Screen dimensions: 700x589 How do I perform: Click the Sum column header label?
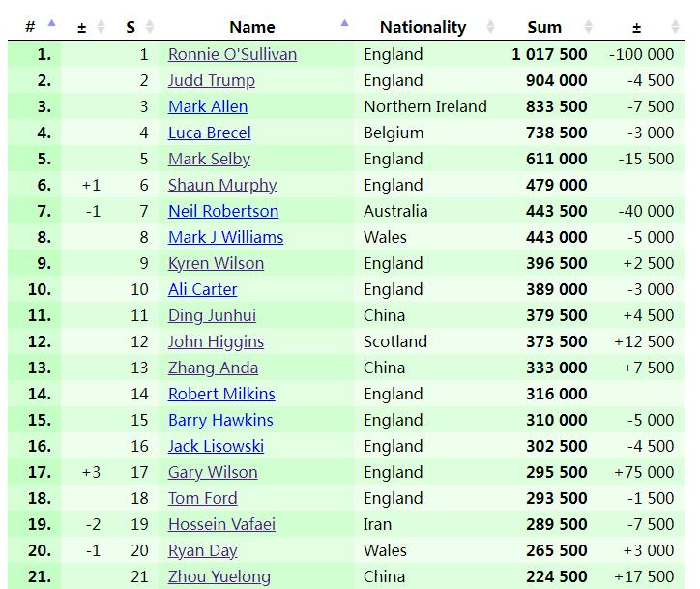click(x=544, y=27)
